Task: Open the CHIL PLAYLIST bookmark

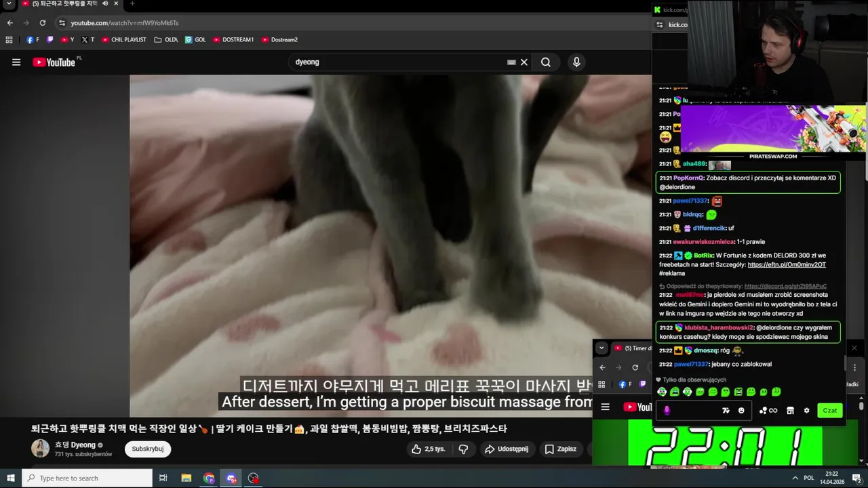Action: click(124, 40)
